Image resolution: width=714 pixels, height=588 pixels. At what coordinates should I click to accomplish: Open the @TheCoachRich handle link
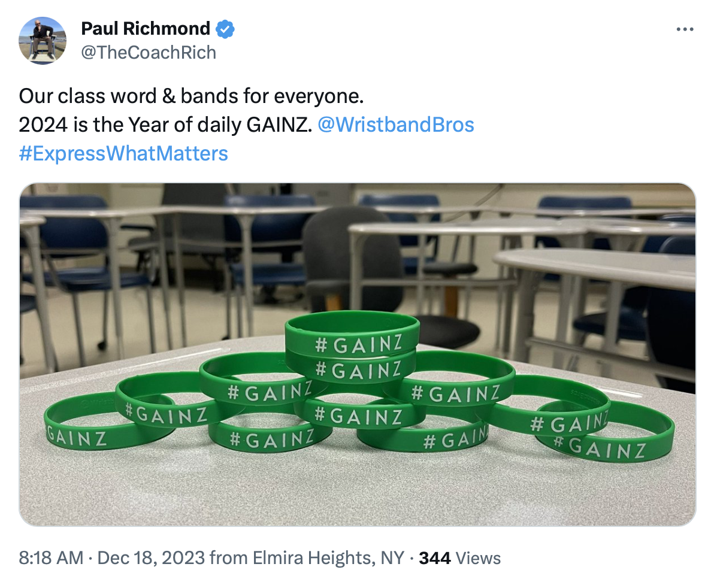click(148, 53)
